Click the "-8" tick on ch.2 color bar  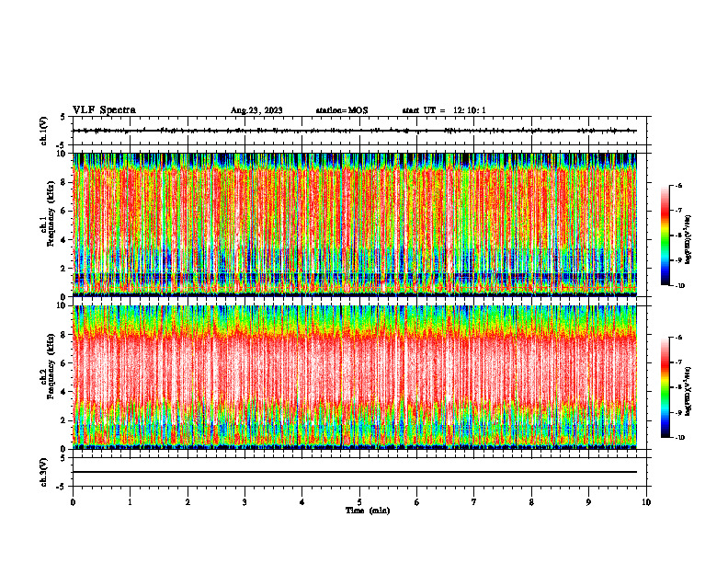678,387
